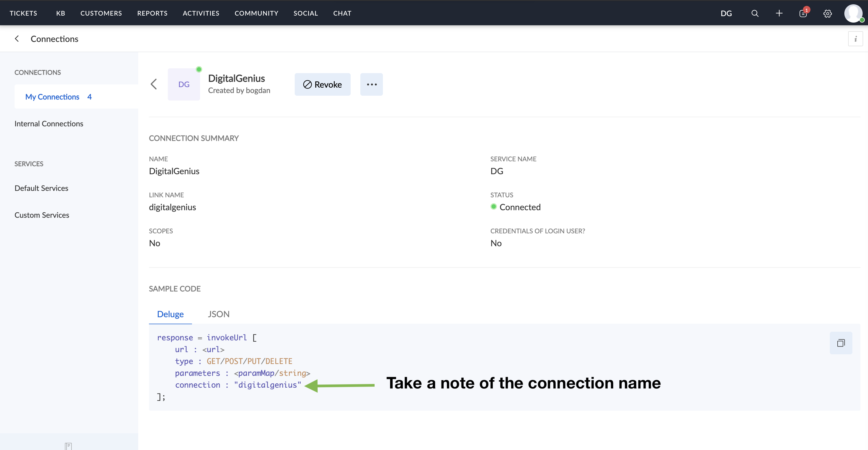Select My Connections in sidebar
Image resolution: width=868 pixels, height=450 pixels.
point(76,97)
